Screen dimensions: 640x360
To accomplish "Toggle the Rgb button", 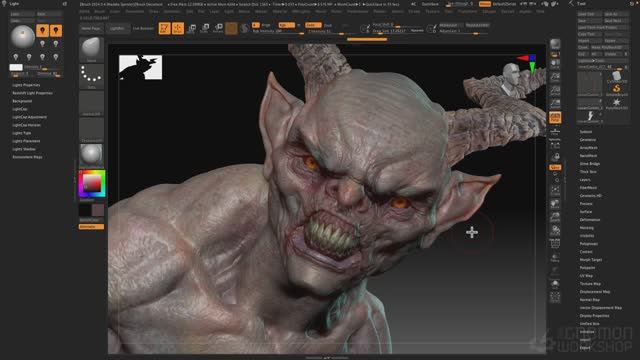I will coord(287,25).
